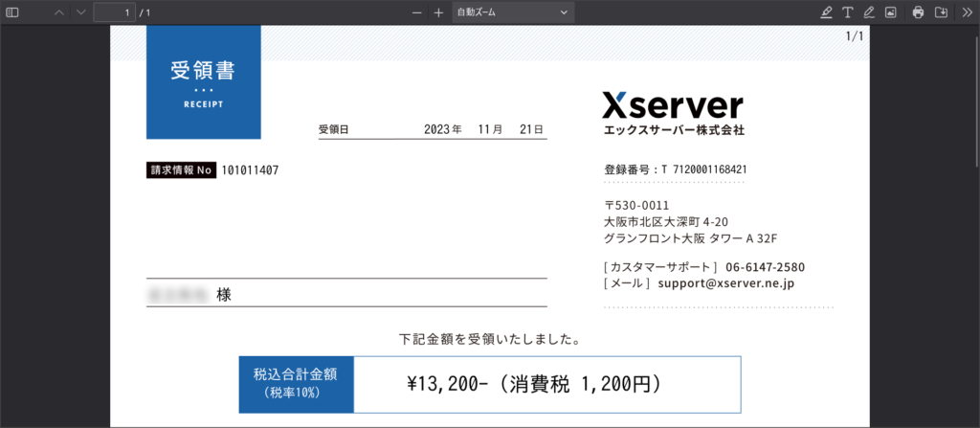The image size is (980, 428).
Task: Click the invoice number 101011407
Action: point(250,170)
